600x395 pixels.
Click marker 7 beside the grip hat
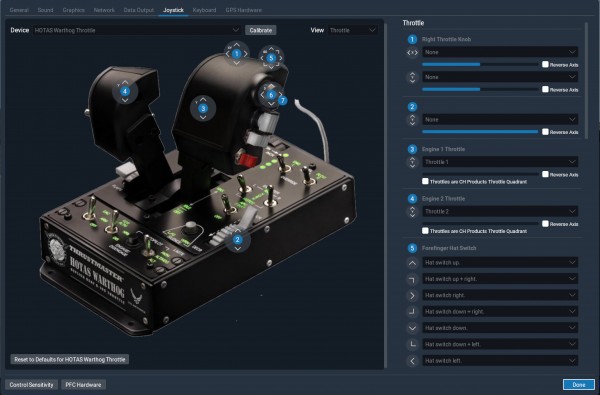(283, 101)
